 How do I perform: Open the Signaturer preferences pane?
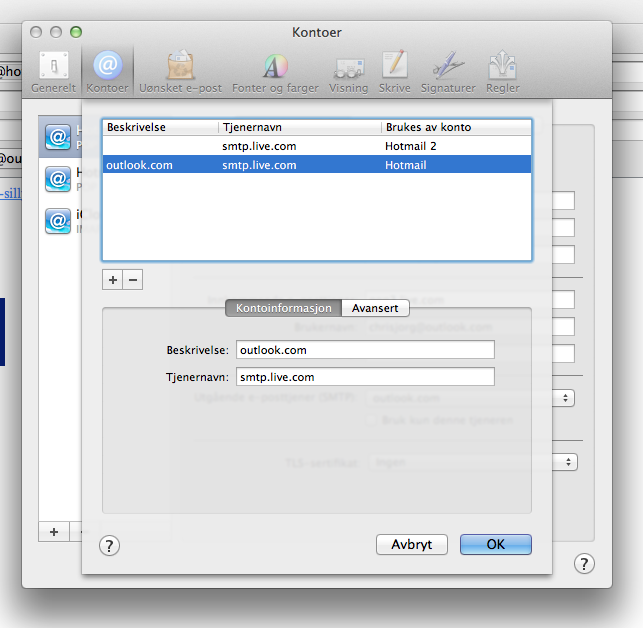point(448,72)
